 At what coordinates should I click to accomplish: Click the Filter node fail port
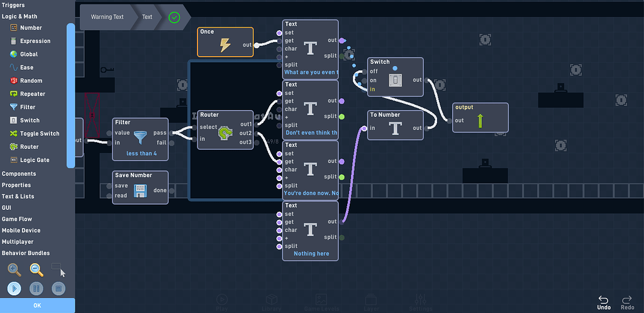171,143
